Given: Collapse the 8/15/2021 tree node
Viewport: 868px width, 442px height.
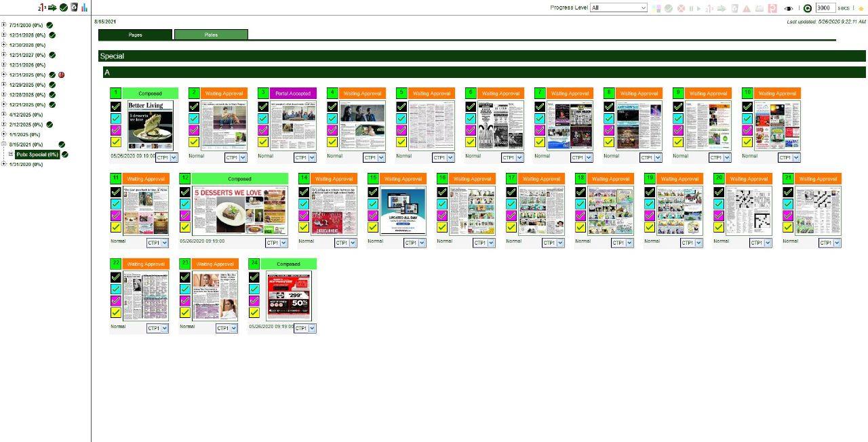Looking at the screenshot, I should point(4,144).
